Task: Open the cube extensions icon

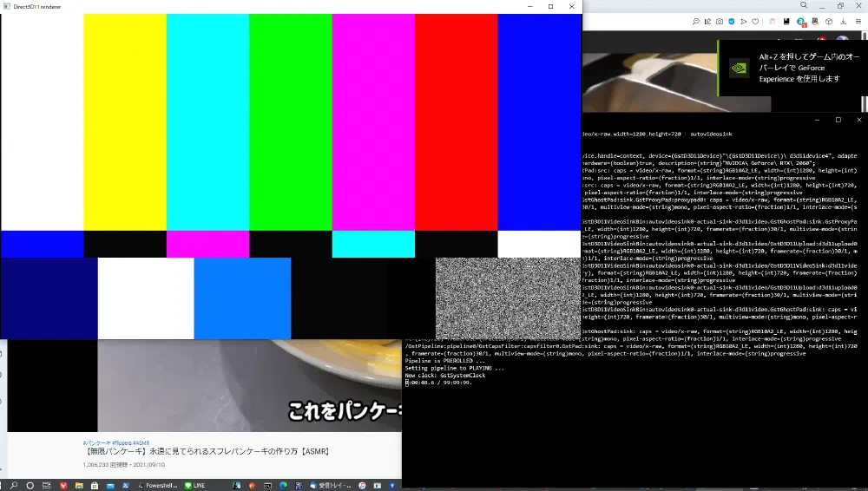Action: [x=829, y=21]
